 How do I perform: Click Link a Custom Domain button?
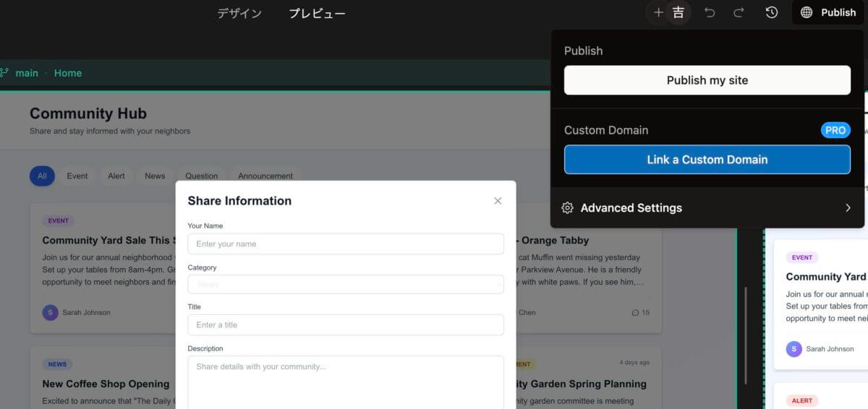707,160
